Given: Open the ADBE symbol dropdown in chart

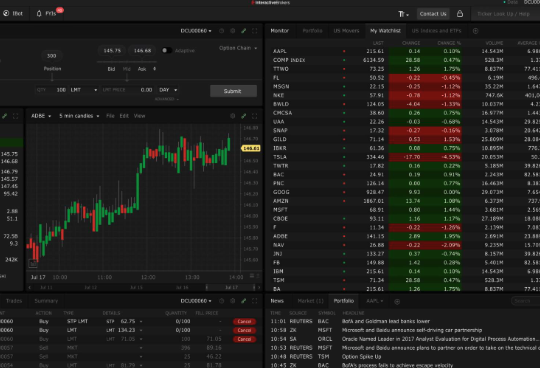Looking at the screenshot, I should tap(41, 116).
